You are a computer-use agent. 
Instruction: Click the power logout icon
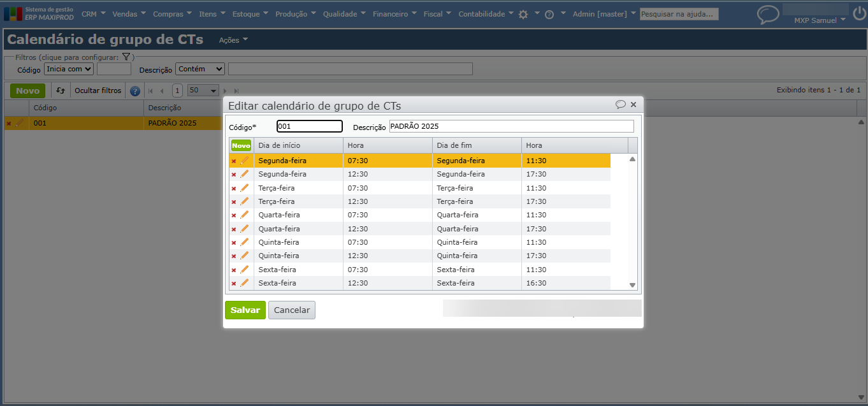860,13
